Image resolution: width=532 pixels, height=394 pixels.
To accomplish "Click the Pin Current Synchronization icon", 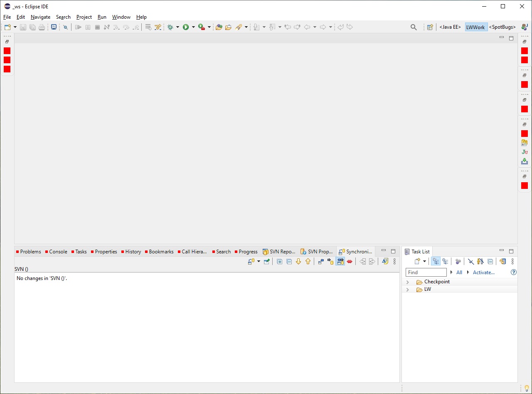I will click(x=267, y=262).
